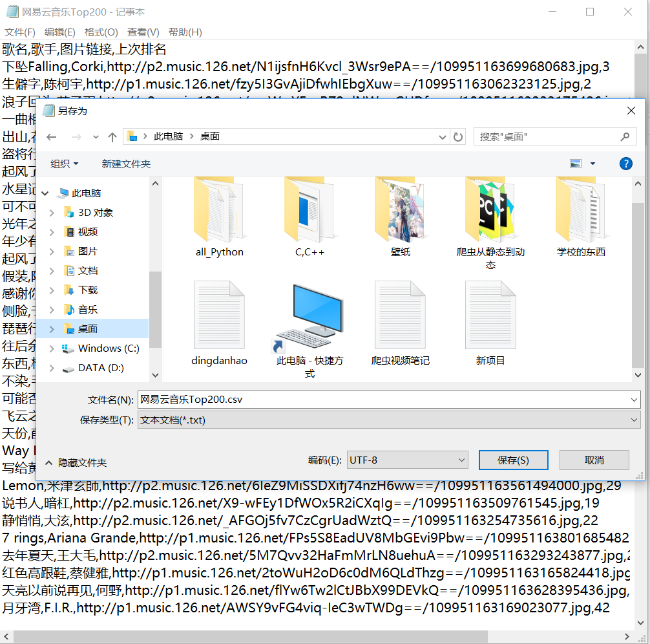Open the 查看(V) menu in Notepad
Viewport: 650px width, 644px height.
[x=143, y=32]
